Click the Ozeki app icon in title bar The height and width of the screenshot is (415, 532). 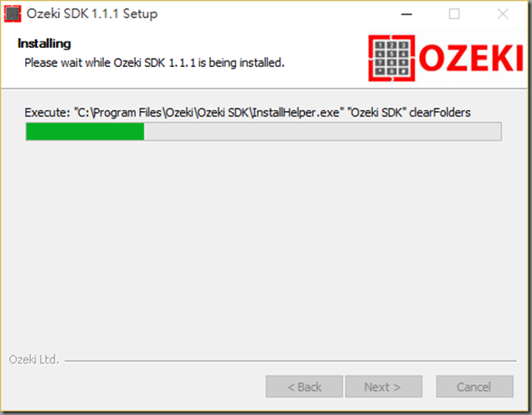coord(13,14)
